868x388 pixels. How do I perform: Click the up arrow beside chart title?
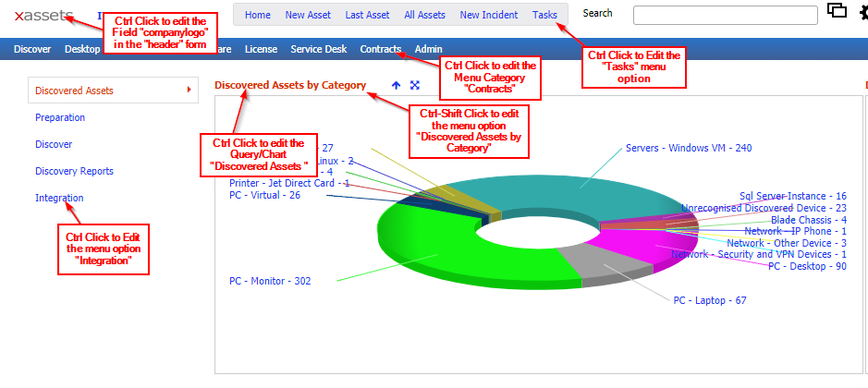click(396, 85)
